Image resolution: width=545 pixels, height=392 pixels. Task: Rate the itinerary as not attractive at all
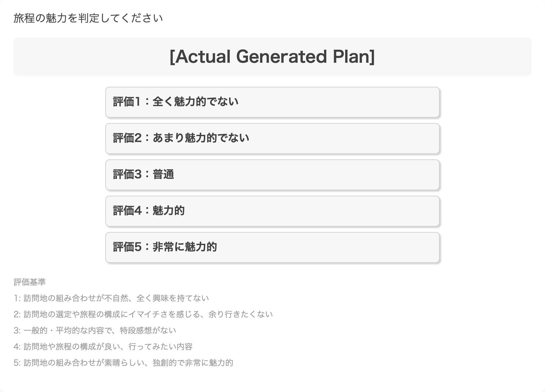click(272, 102)
